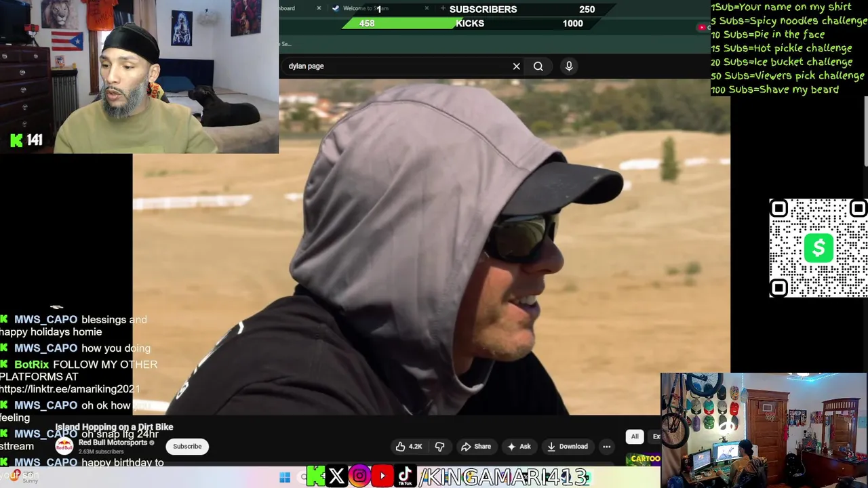Screen dimensions: 868x488
Task: Open the 'Island Hopping on a Dirt Bike' title
Action: click(114, 427)
